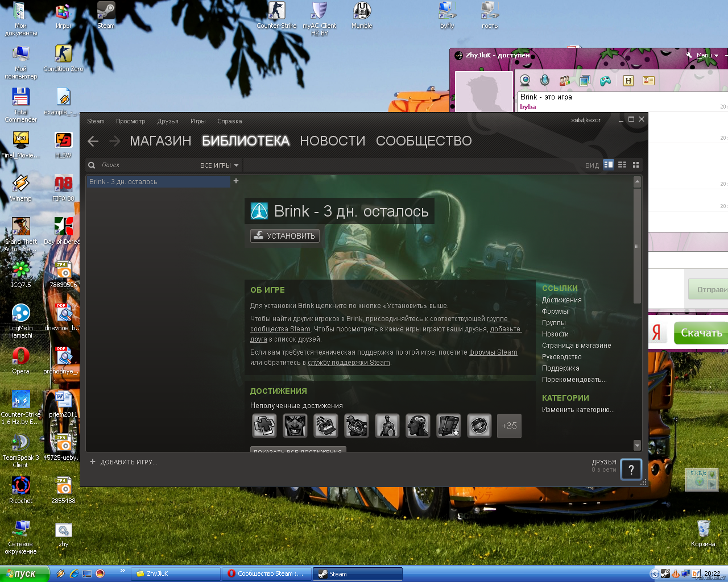Click Изменить категорию link
The width and height of the screenshot is (728, 582).
pos(578,410)
